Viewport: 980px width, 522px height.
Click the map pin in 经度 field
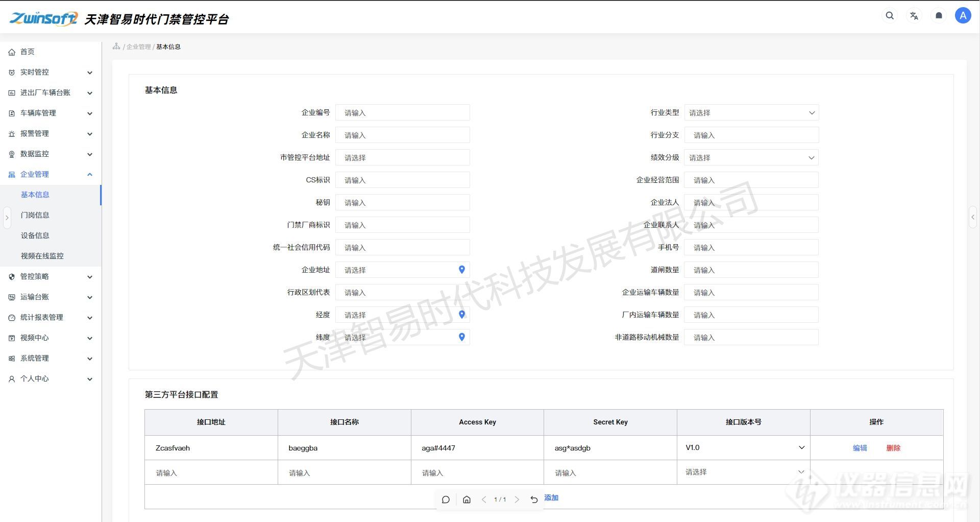pyautogui.click(x=462, y=315)
